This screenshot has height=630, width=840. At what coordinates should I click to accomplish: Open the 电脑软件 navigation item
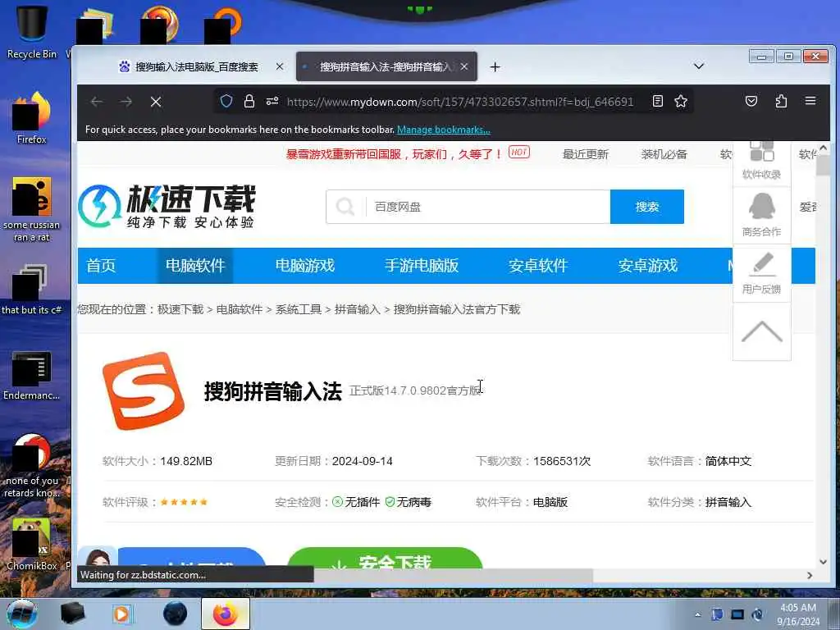click(x=195, y=266)
